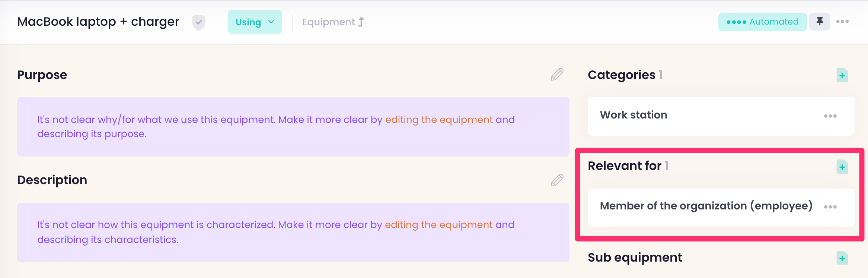
Task: Pin this equipment with the pin icon
Action: (x=820, y=22)
